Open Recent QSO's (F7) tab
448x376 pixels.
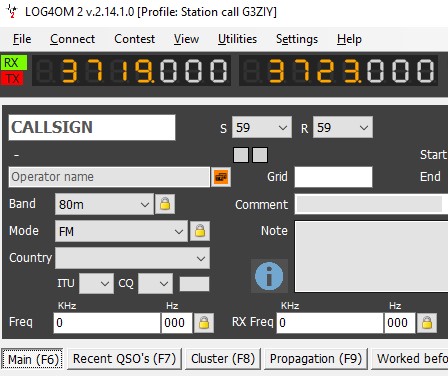click(124, 359)
